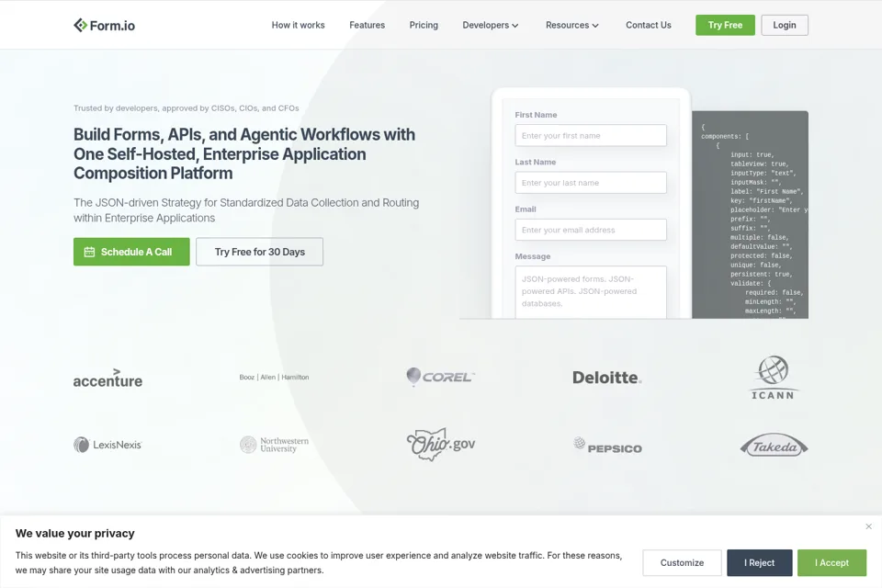
Task: Focus the Last Name input field
Action: (591, 183)
